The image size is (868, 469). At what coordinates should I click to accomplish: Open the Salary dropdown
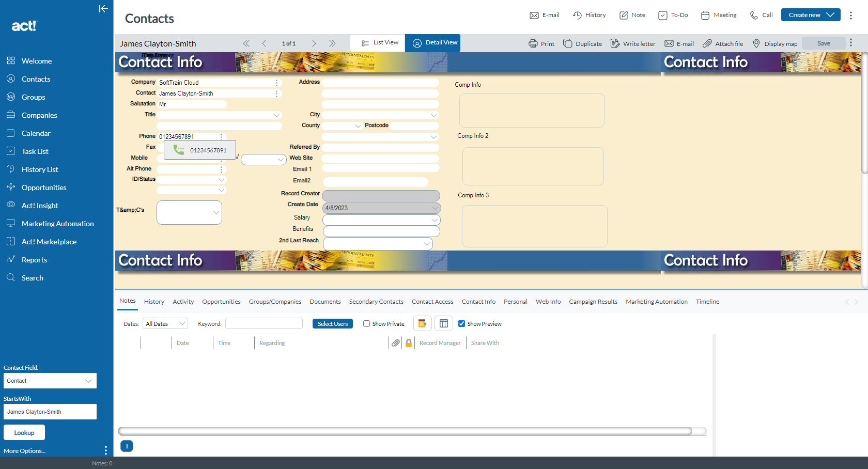(x=435, y=220)
